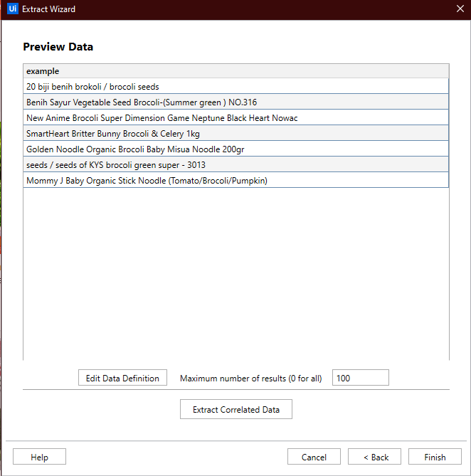The height and width of the screenshot is (476, 471).
Task: Cancel the Extract Wizard
Action: 314,457
